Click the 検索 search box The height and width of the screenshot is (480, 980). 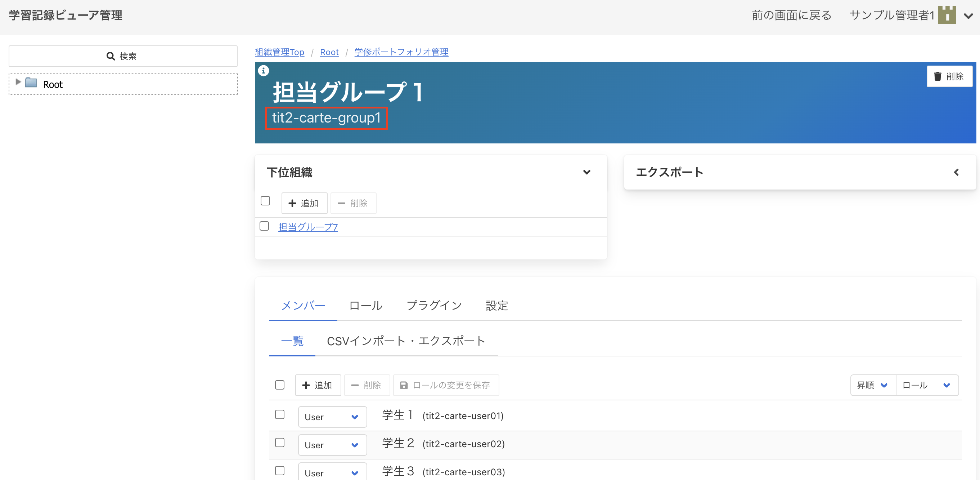(x=123, y=56)
